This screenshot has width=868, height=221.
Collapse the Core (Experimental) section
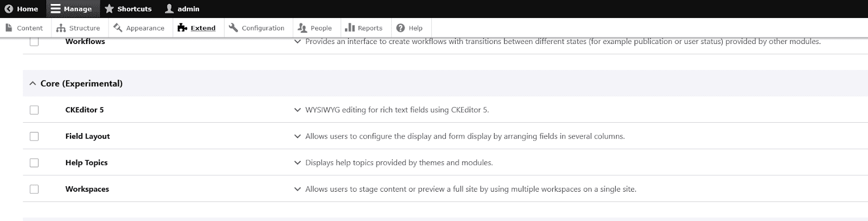33,84
